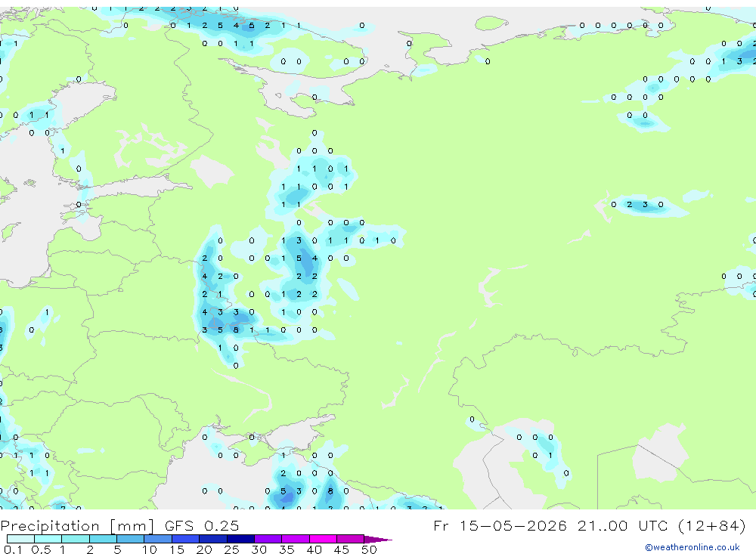Click the '50' legend scale label
Viewport: 756px width, 554px height.
369,549
